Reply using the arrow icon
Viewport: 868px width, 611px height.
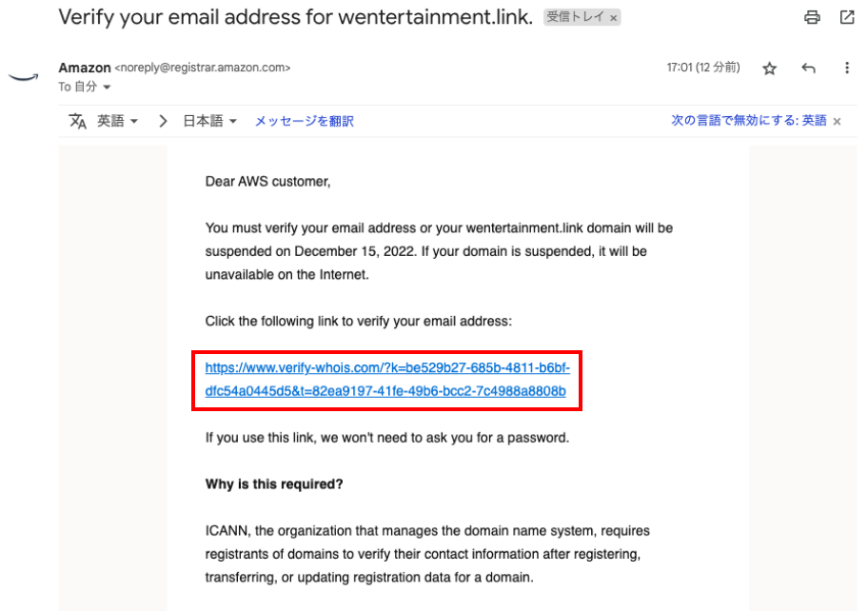tap(809, 69)
